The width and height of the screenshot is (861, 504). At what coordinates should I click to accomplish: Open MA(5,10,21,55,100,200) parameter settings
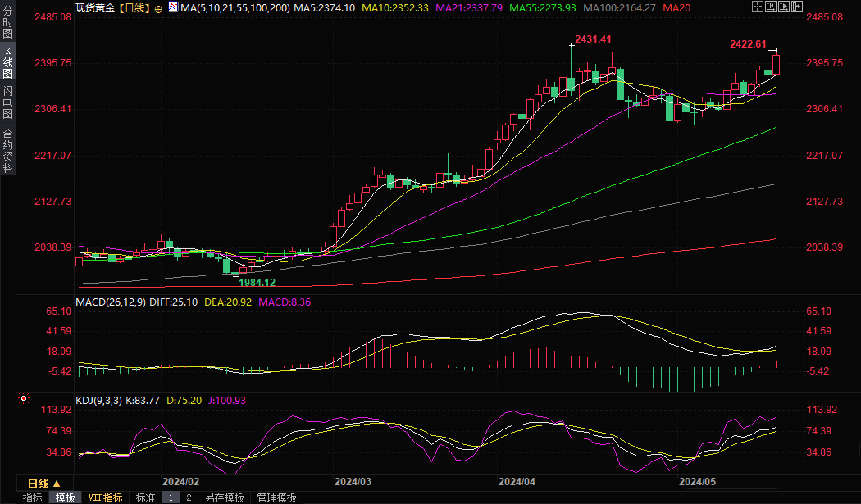tap(234, 7)
